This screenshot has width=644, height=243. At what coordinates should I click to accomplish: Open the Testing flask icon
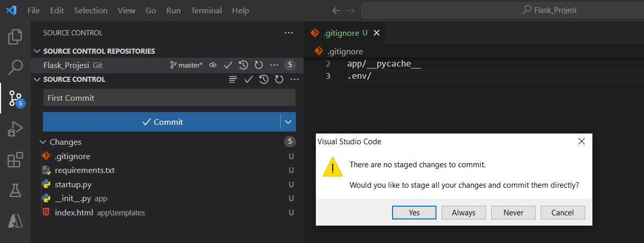pyautogui.click(x=15, y=190)
